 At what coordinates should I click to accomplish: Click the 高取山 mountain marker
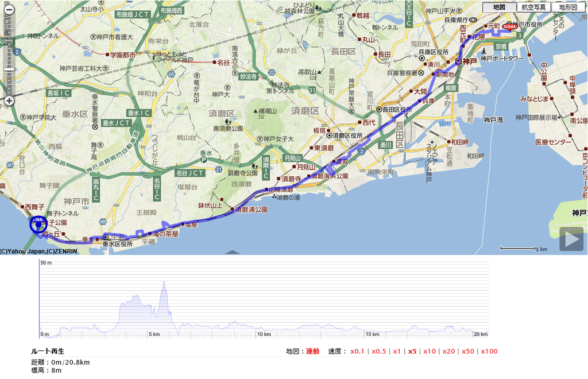(319, 71)
